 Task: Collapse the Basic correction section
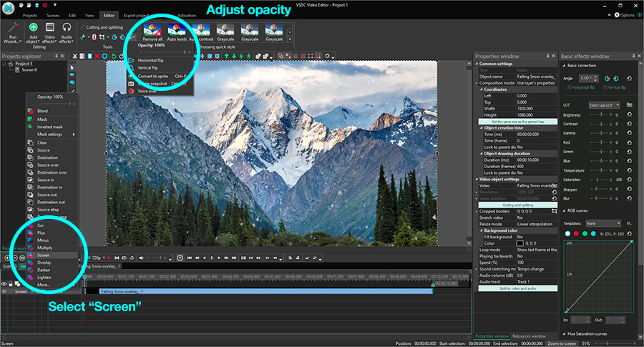click(x=564, y=66)
